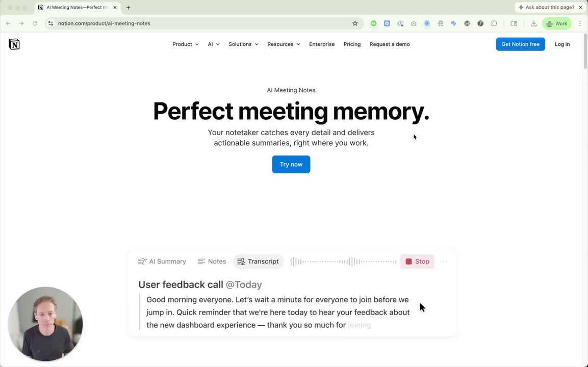
Task: Click the page vertical scrollbar
Action: (585, 51)
